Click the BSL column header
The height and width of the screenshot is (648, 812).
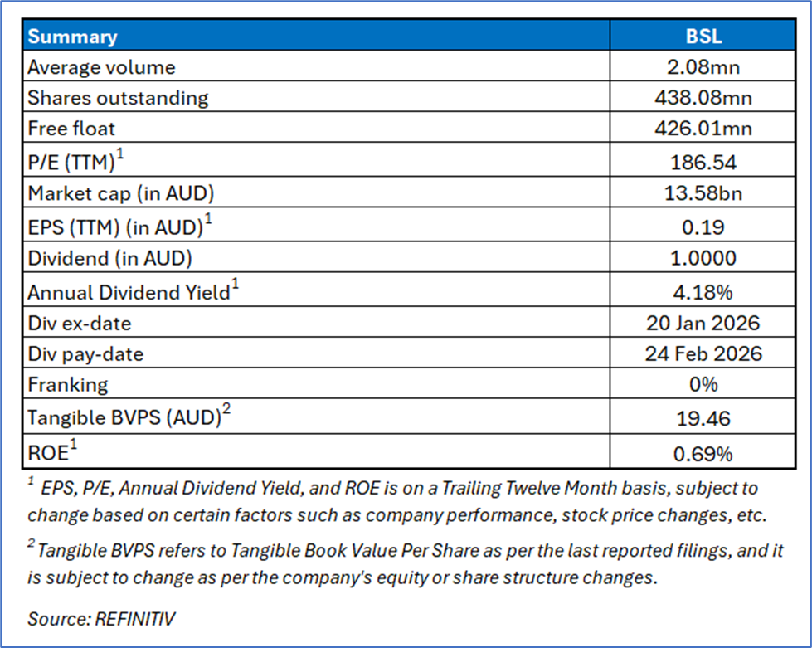[x=703, y=37]
